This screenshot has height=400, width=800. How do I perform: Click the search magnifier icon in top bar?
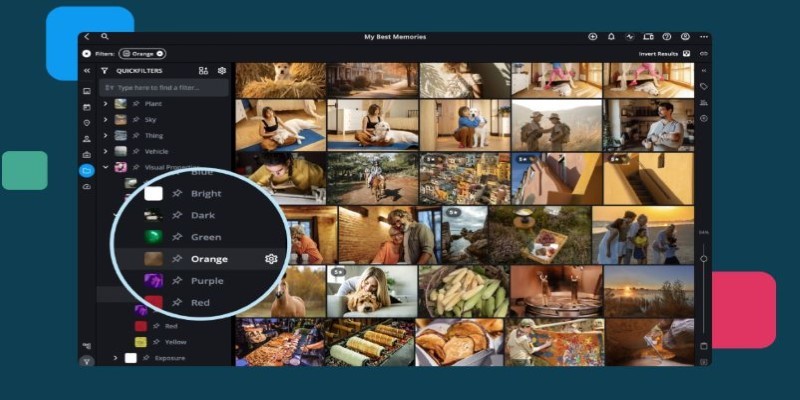coord(105,37)
